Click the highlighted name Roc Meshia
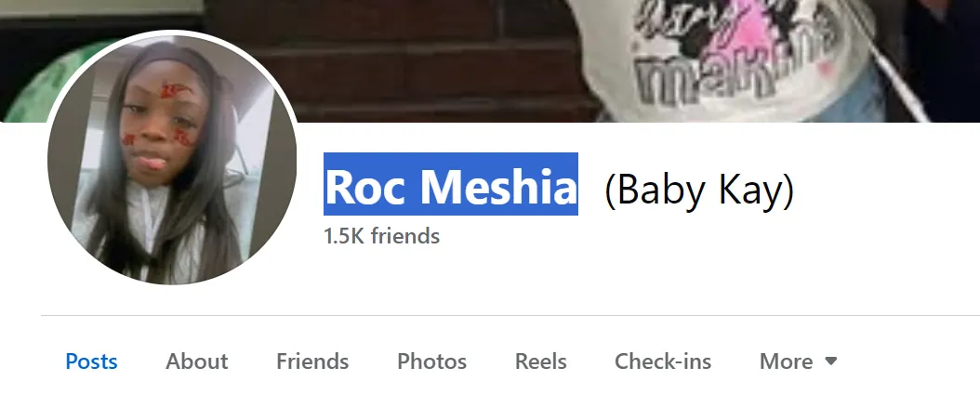This screenshot has width=980, height=394. tap(451, 186)
